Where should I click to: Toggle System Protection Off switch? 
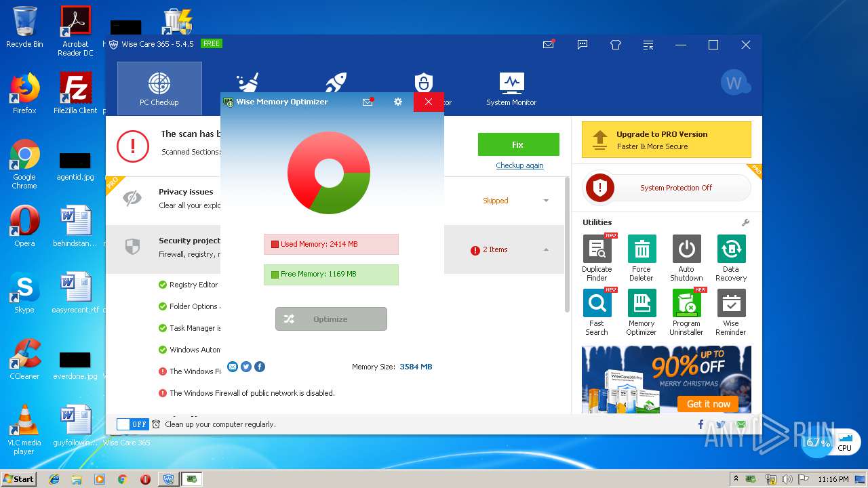point(667,188)
